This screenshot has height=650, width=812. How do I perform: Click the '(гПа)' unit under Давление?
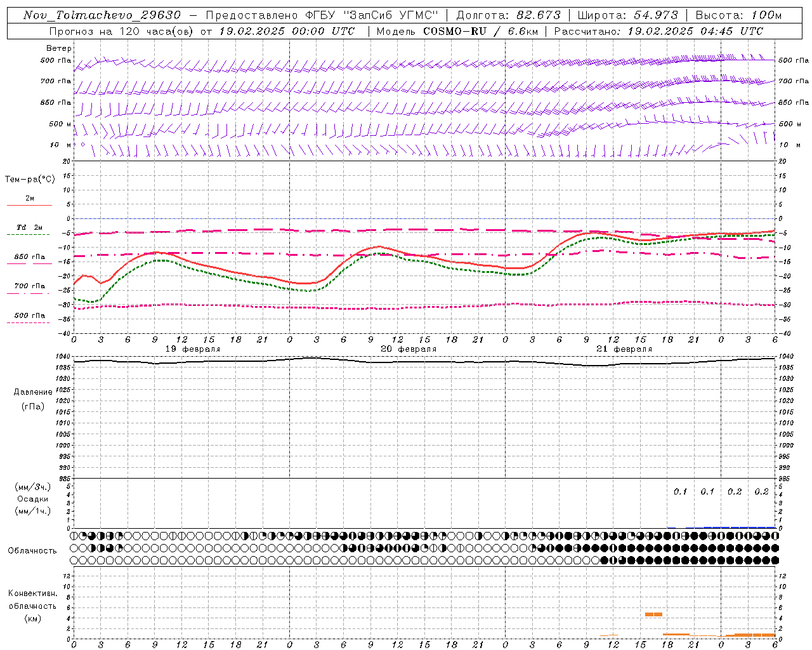[33, 406]
